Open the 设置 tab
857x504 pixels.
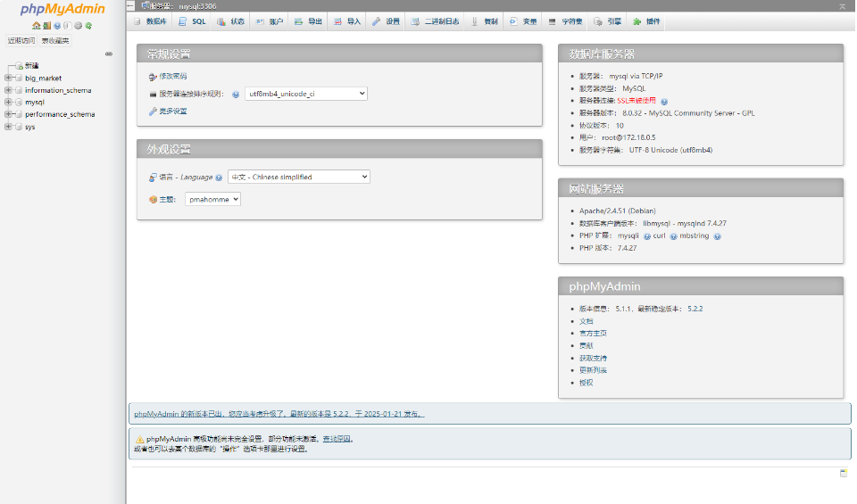coord(386,21)
